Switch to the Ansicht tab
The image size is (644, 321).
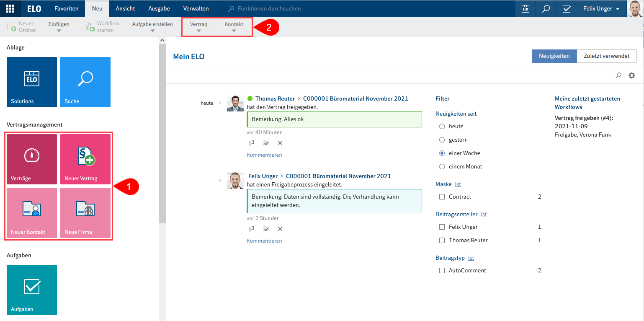click(125, 8)
